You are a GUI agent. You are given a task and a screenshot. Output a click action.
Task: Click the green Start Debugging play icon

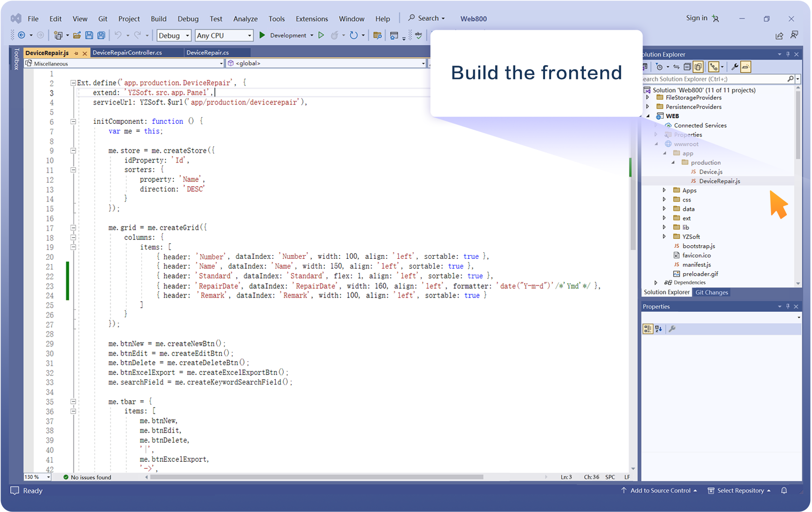(262, 35)
